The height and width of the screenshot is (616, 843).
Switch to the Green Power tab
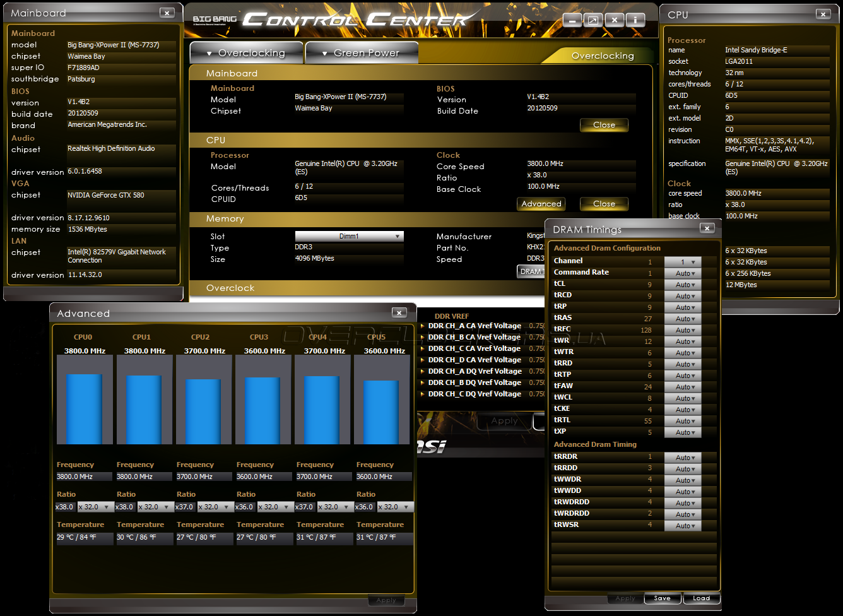pyautogui.click(x=361, y=53)
